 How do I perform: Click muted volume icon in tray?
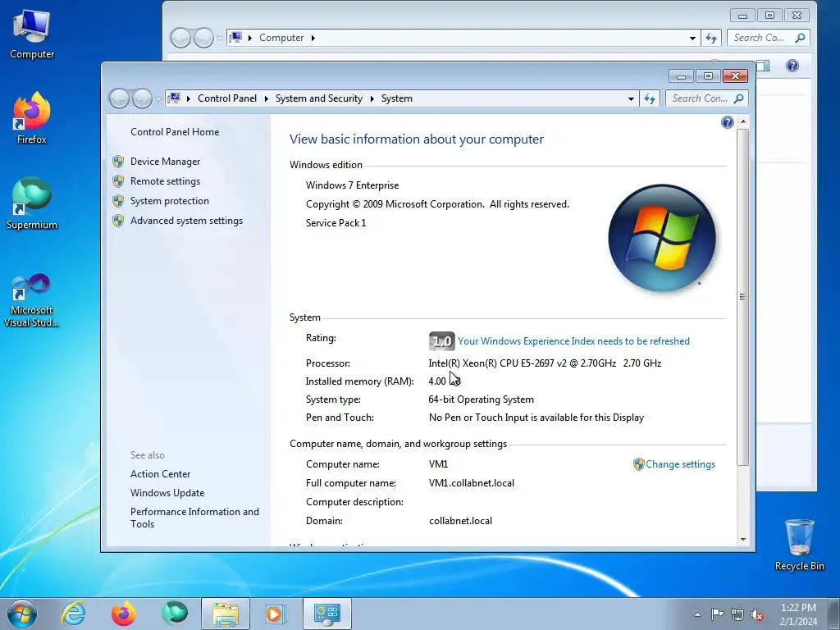[757, 615]
